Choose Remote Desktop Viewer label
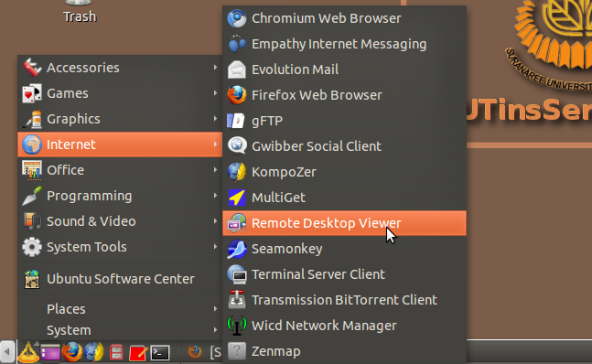The width and height of the screenshot is (592, 364). (x=327, y=223)
